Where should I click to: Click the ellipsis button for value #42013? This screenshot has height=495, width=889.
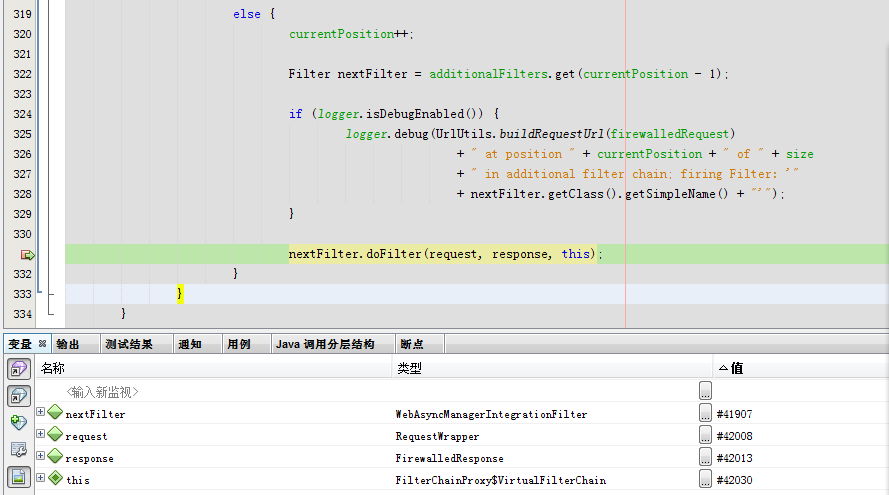coord(705,457)
